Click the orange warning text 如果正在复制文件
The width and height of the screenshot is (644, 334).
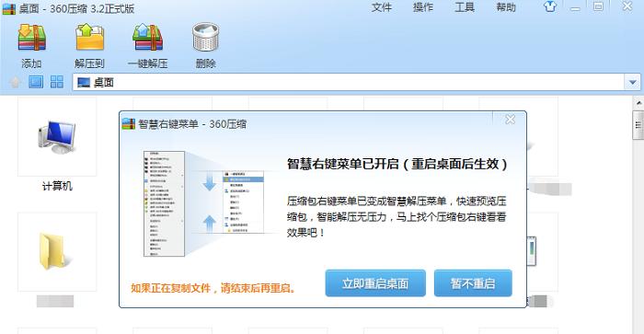213,288
